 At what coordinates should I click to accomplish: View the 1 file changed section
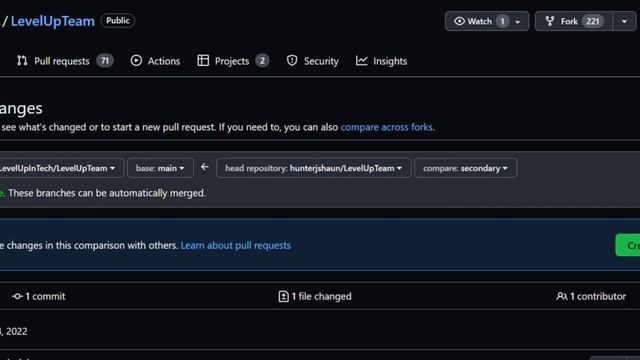[x=315, y=296]
